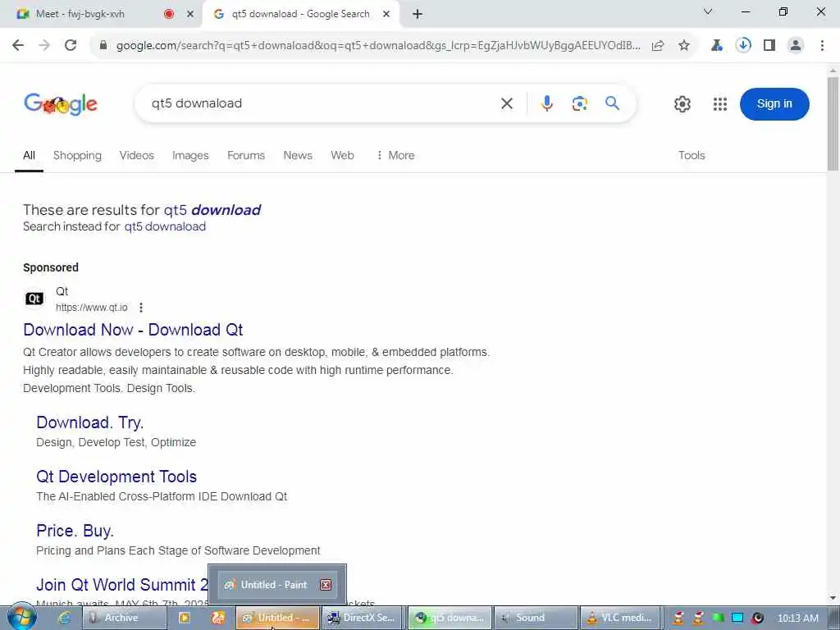Screen dimensions: 840x630
Task: Open the media player taskbar icon
Action: [x=185, y=619]
